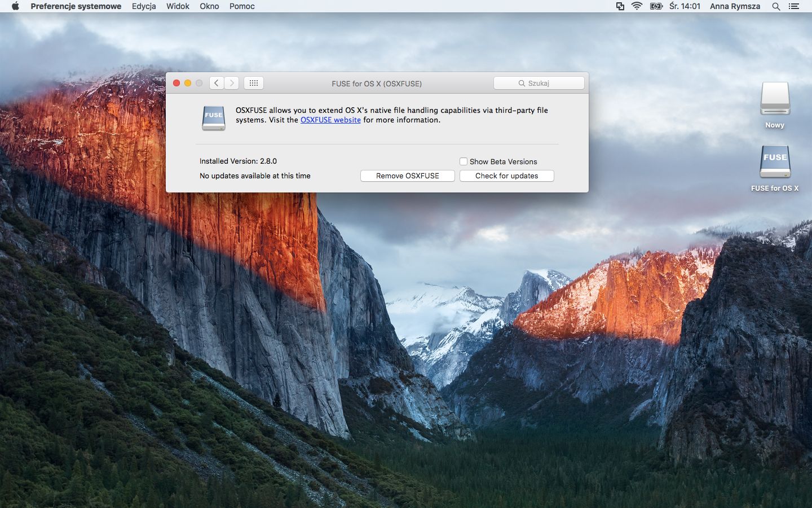
Task: Click Remove OSXFUSE button
Action: [408, 176]
